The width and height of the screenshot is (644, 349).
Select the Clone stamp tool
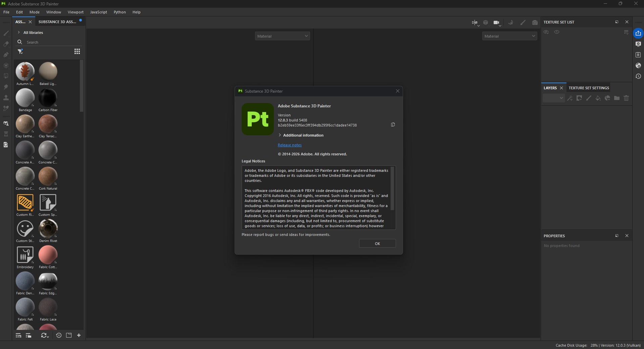click(x=6, y=98)
